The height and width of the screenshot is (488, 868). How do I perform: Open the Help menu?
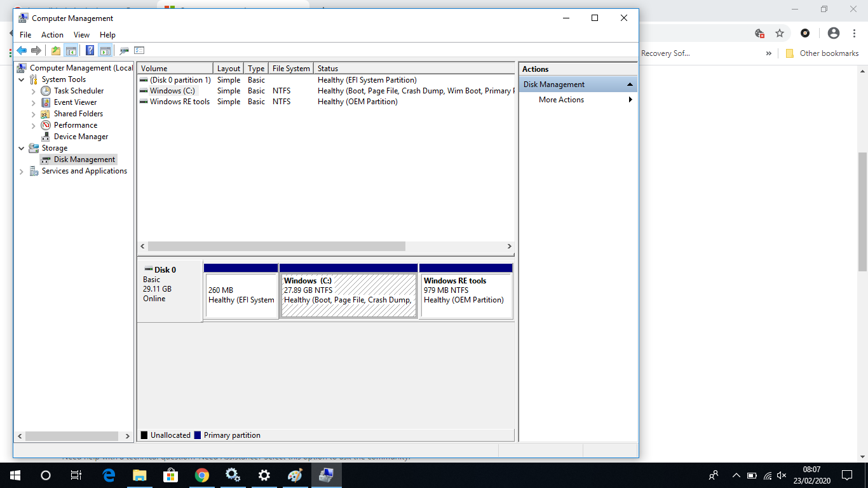[x=107, y=35]
